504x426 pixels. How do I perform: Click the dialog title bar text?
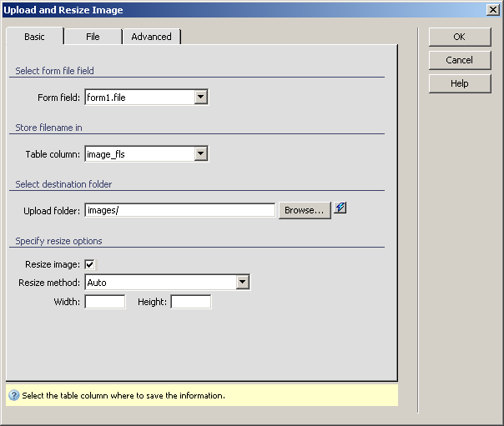[x=63, y=10]
